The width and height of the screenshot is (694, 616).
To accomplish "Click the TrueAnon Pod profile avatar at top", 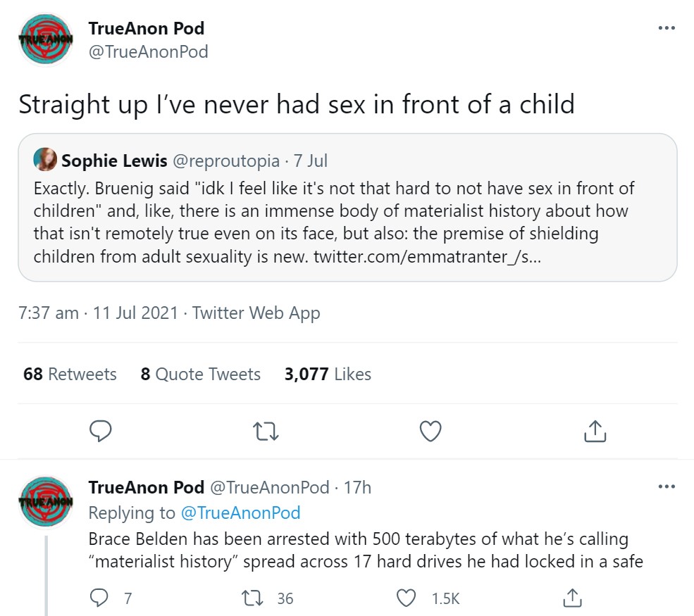I will (46, 40).
